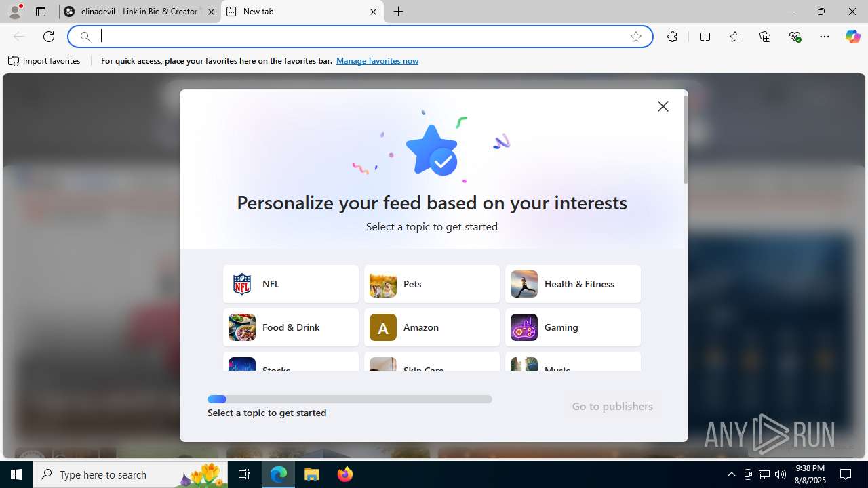This screenshot has height=488, width=868.
Task: Click the Stocks topic card
Action: pyautogui.click(x=291, y=361)
